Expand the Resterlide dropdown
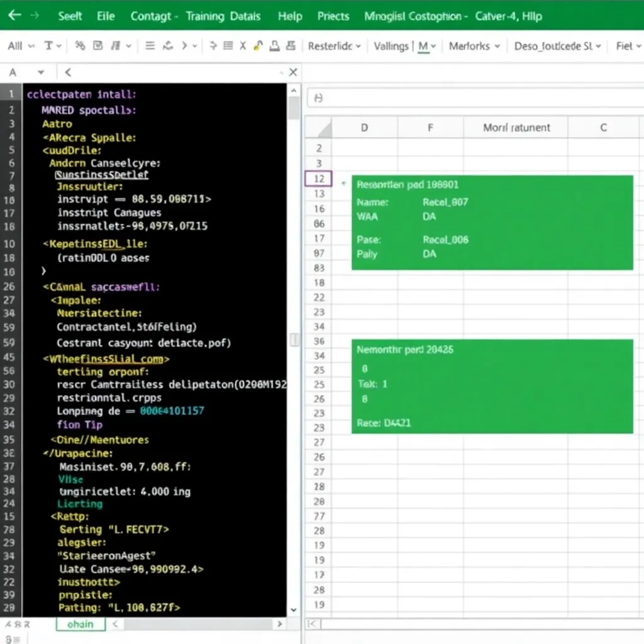644x644 pixels. [x=335, y=46]
